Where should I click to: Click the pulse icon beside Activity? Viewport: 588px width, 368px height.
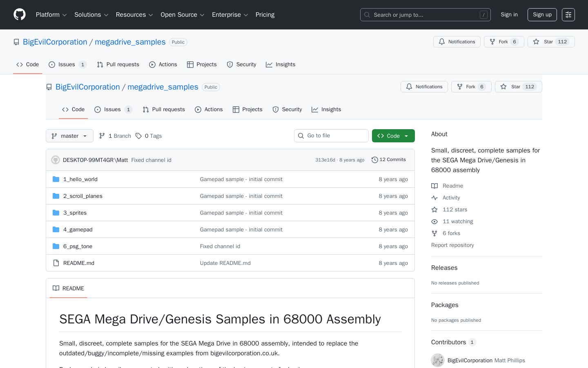point(434,197)
